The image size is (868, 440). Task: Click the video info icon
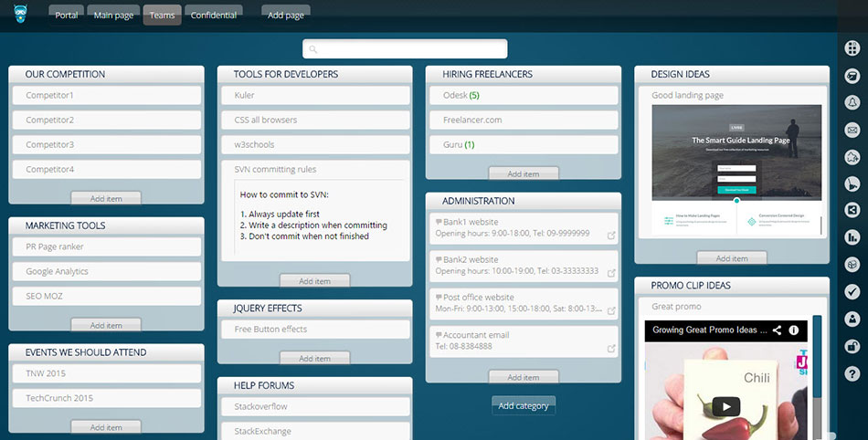[x=793, y=330]
